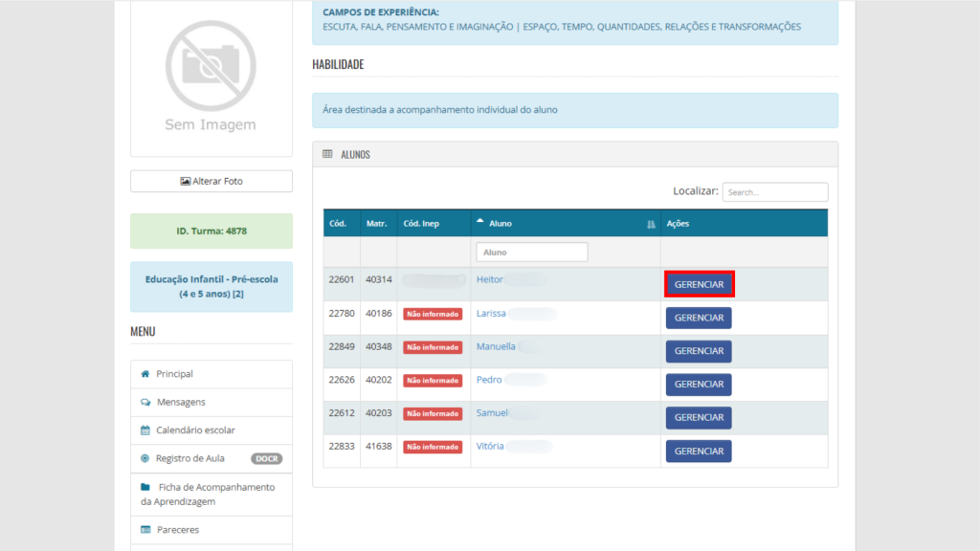Sort table by Cód. column header
Image resolution: width=980 pixels, height=551 pixels.
338,224
